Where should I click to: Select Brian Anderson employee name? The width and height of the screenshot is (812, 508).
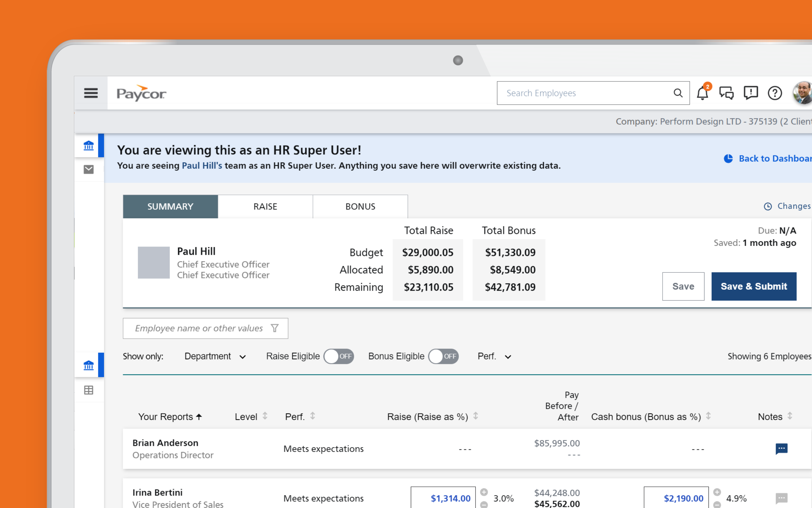tap(165, 443)
